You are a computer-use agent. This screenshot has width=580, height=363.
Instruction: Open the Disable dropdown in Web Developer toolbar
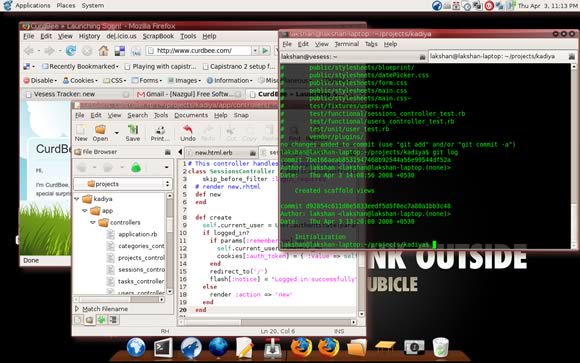click(x=40, y=80)
